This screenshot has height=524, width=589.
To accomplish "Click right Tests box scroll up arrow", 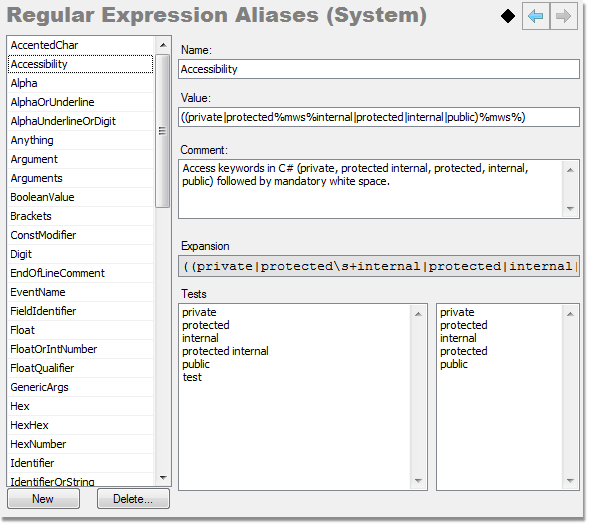I will pos(570,314).
